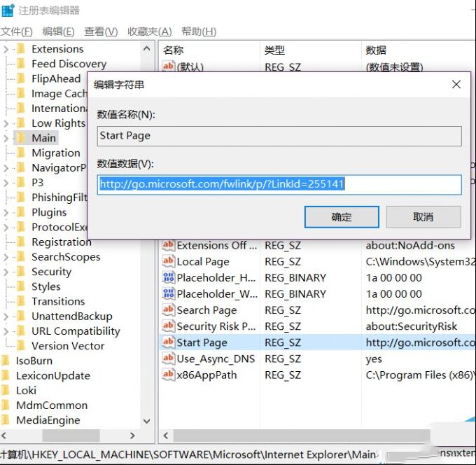Image resolution: width=476 pixels, height=465 pixels.
Task: Expand the Low Rights tree node
Action: [6, 123]
